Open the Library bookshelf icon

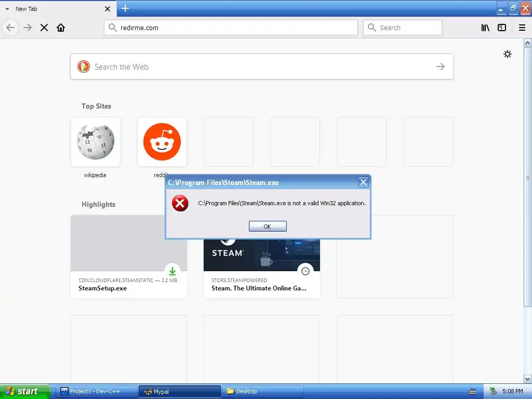(485, 28)
